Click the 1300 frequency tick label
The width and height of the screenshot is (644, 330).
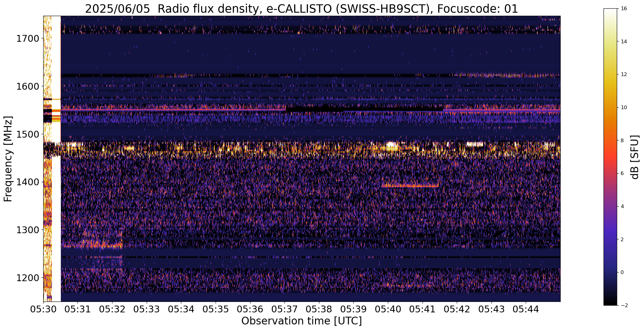[27, 230]
